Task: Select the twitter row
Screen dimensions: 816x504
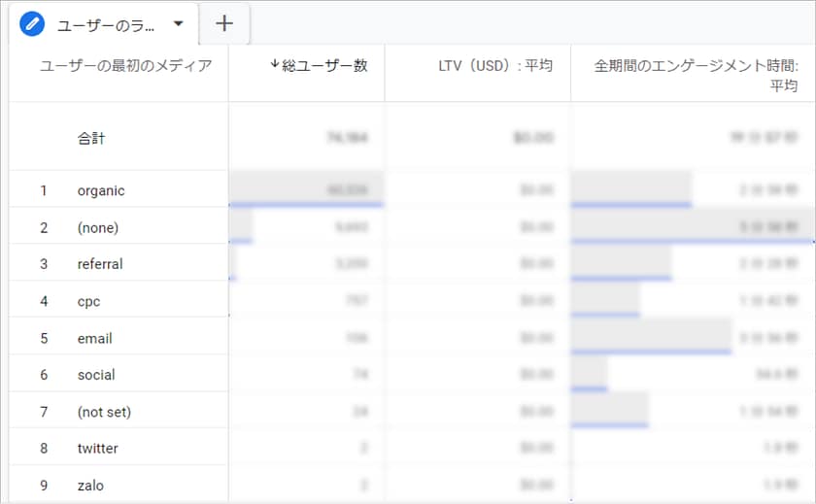Action: coord(97,449)
